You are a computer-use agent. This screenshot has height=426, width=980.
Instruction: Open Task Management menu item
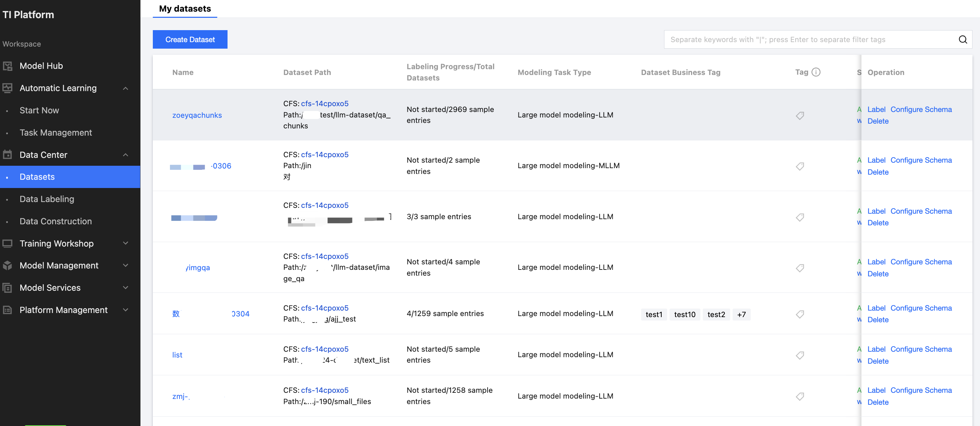tap(56, 133)
